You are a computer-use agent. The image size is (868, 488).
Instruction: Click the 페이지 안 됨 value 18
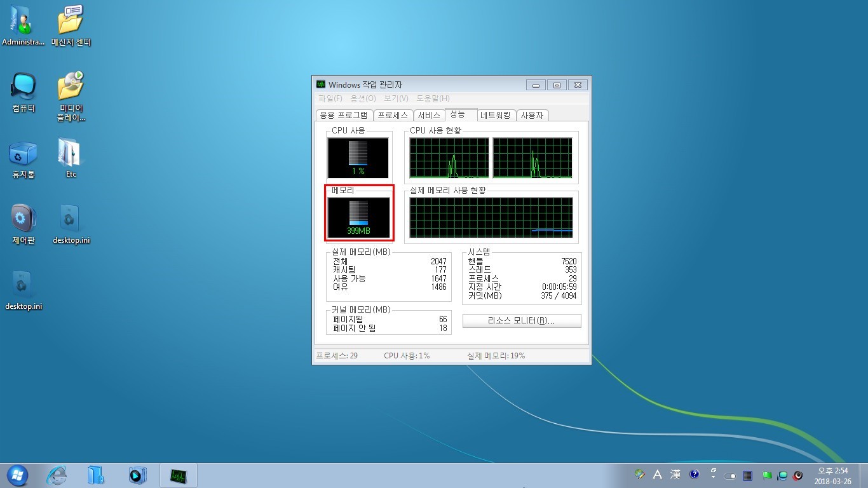tap(443, 329)
